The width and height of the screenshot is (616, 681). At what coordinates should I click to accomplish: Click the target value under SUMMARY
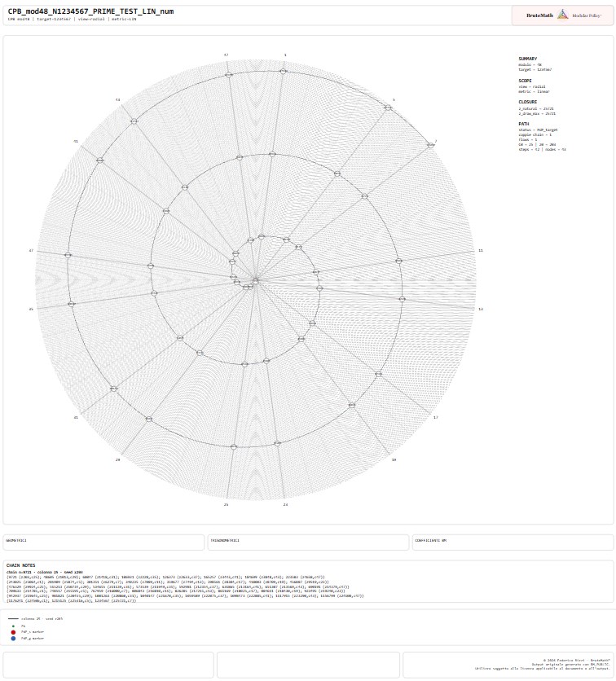535,69
